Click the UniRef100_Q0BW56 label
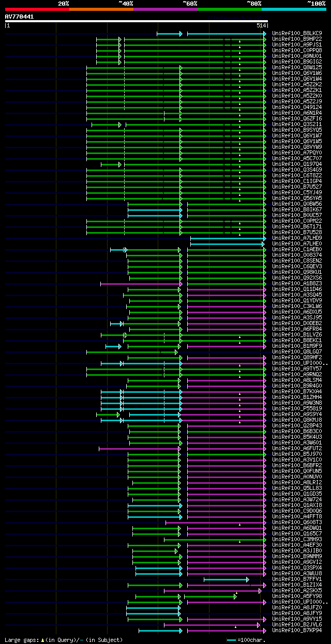The width and height of the screenshot is (331, 644). pos(297,204)
